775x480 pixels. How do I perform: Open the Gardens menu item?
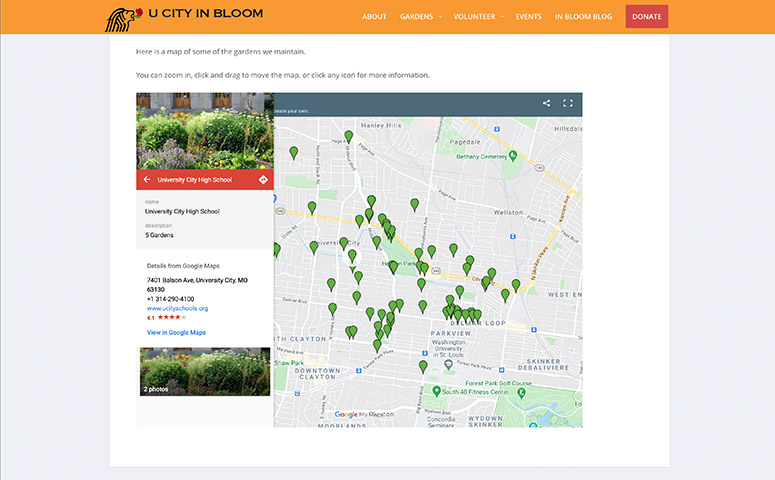[x=417, y=17]
